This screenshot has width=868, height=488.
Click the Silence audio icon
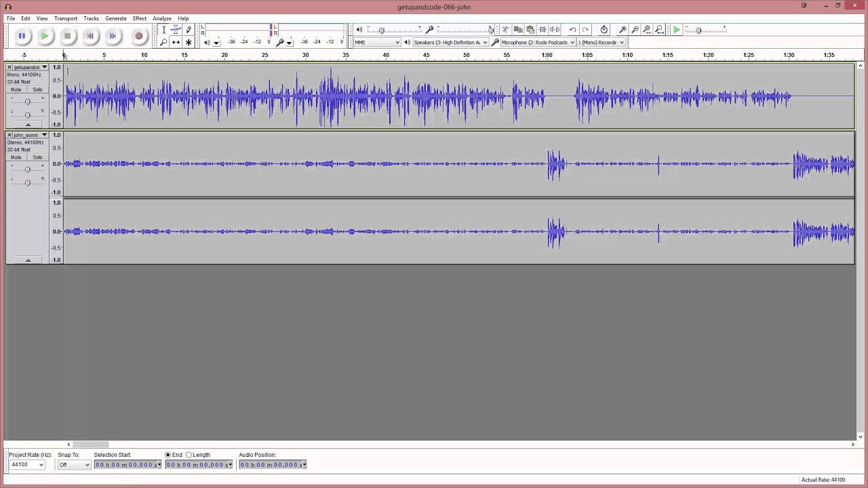[555, 30]
